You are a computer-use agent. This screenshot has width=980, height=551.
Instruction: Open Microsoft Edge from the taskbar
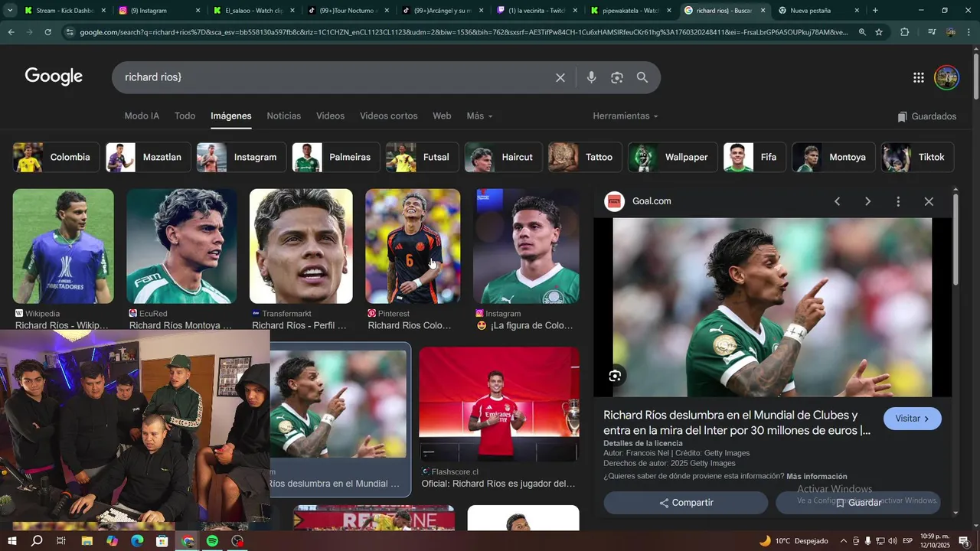137,541
